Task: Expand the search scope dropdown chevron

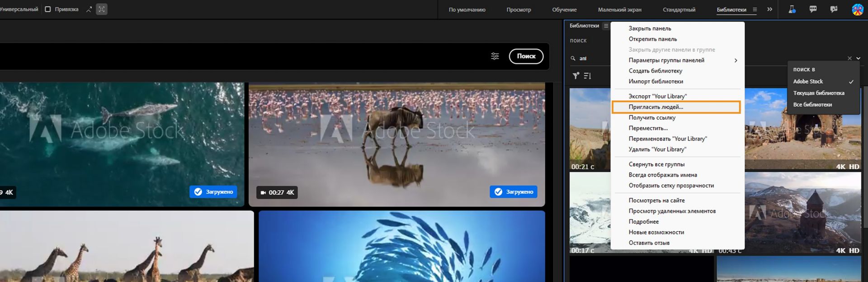Action: pyautogui.click(x=858, y=58)
